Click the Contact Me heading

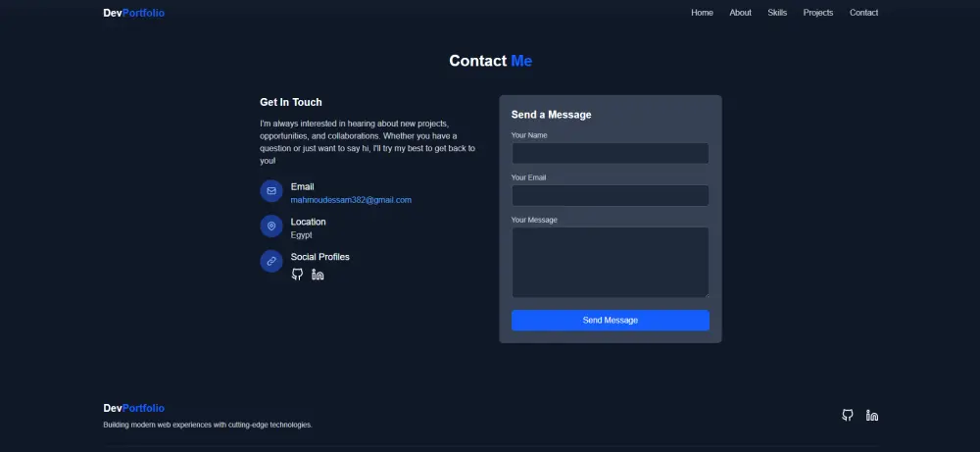point(491,61)
